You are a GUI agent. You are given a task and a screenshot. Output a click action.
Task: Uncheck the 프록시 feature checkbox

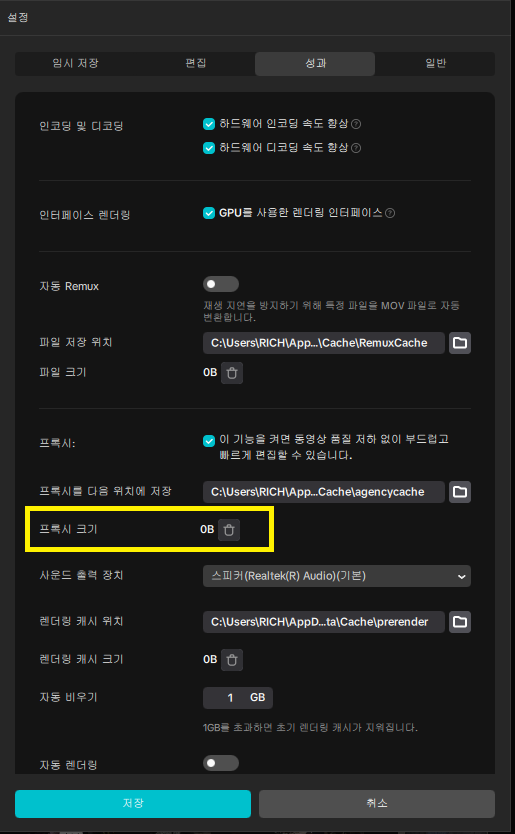209,440
